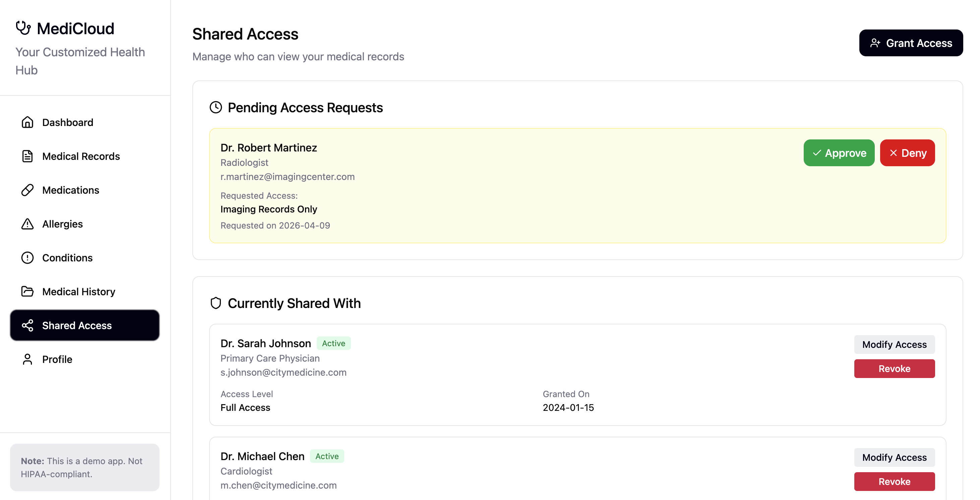980x500 pixels.
Task: Click the Medical History folder icon
Action: coord(27,292)
